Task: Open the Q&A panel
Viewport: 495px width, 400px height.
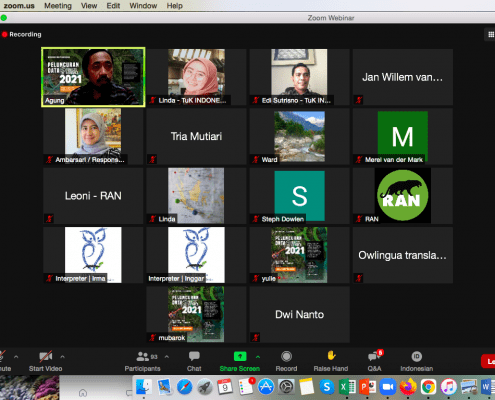Action: click(x=375, y=361)
